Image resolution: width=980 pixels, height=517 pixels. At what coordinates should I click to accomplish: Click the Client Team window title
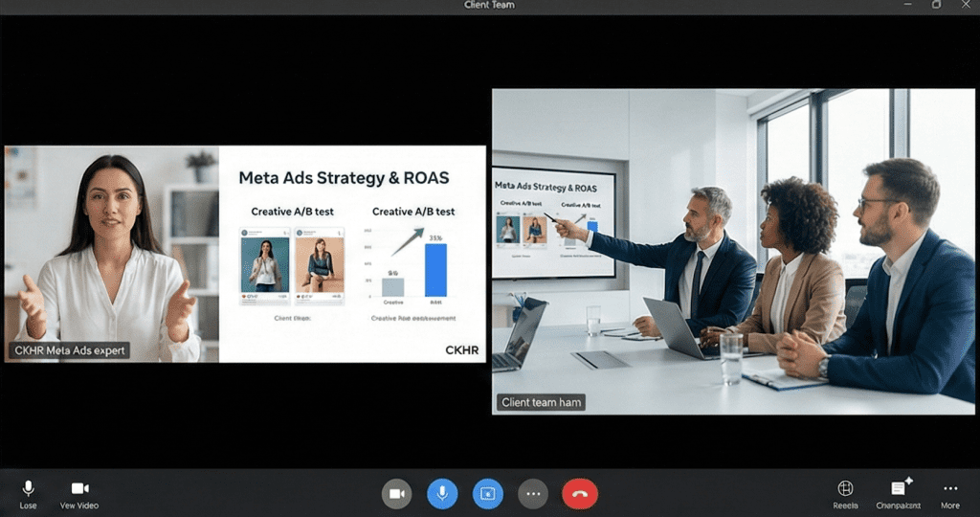tap(489, 5)
